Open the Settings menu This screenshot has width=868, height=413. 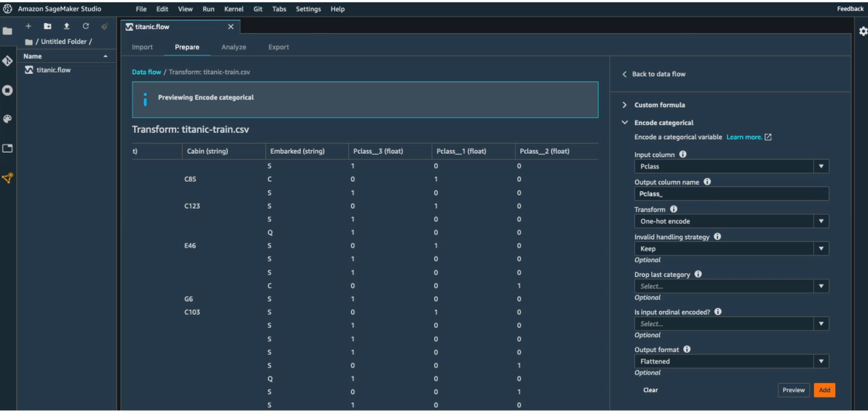308,9
